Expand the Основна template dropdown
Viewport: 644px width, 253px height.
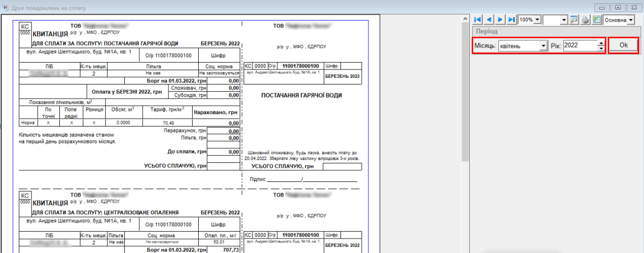(631, 20)
